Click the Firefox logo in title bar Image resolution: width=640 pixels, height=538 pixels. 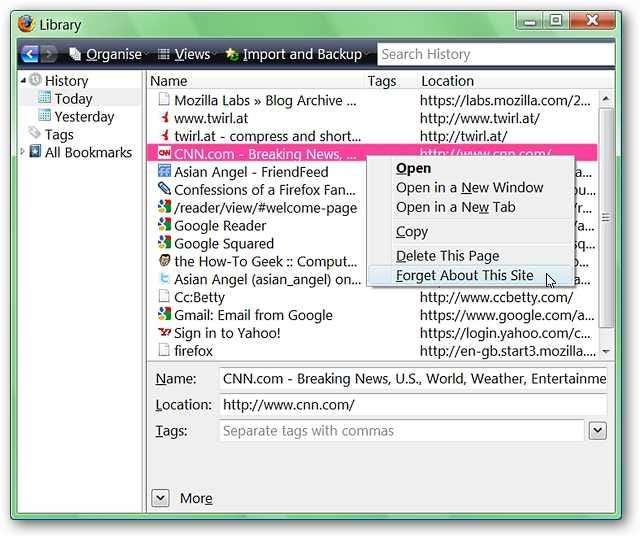click(27, 24)
